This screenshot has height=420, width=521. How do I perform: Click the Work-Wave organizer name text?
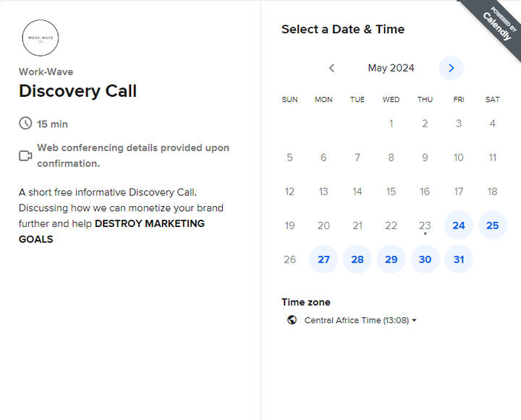(46, 72)
